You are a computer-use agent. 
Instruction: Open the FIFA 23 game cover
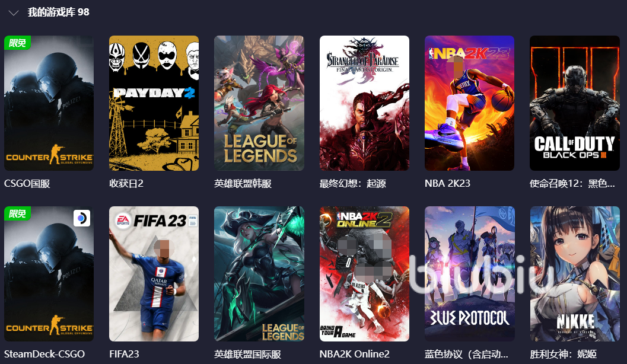pos(154,274)
